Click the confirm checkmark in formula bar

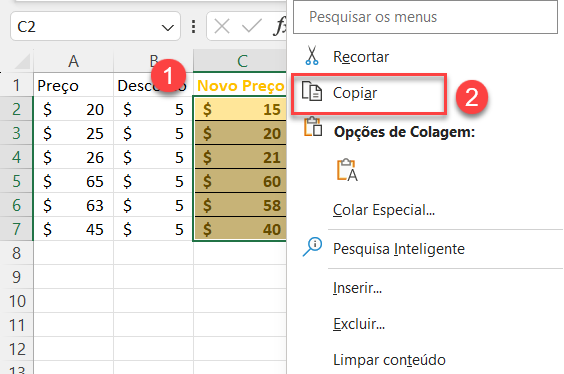pyautogui.click(x=251, y=26)
